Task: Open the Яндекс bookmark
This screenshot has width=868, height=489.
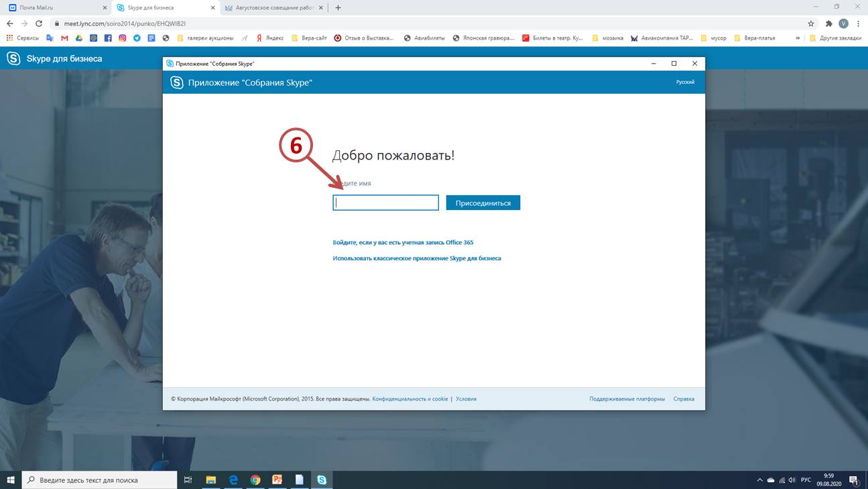Action: point(269,38)
